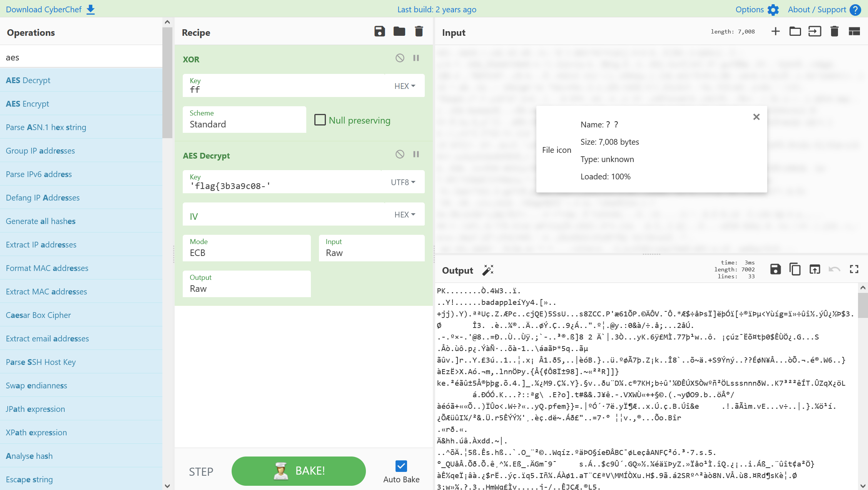Click the green BAKE! button

pyautogui.click(x=299, y=471)
